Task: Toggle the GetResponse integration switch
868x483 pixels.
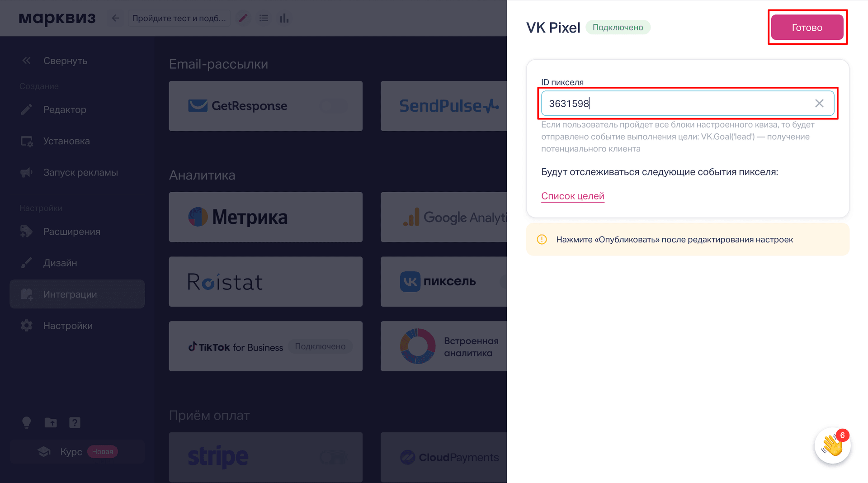Action: 334,106
